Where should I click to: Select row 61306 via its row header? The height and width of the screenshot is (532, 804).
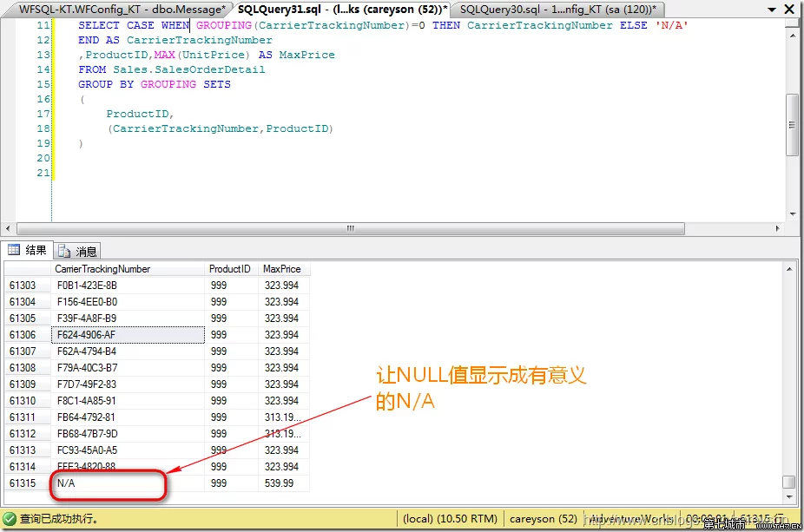click(26, 335)
